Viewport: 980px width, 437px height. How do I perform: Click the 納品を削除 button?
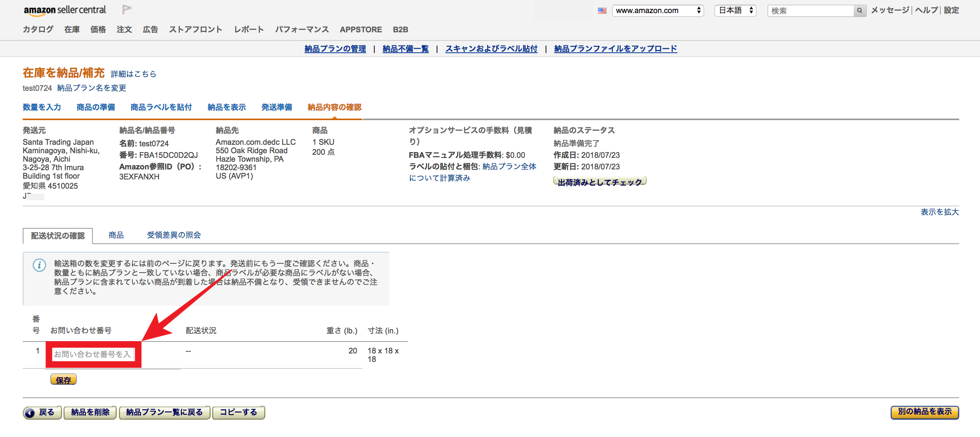pyautogui.click(x=90, y=412)
